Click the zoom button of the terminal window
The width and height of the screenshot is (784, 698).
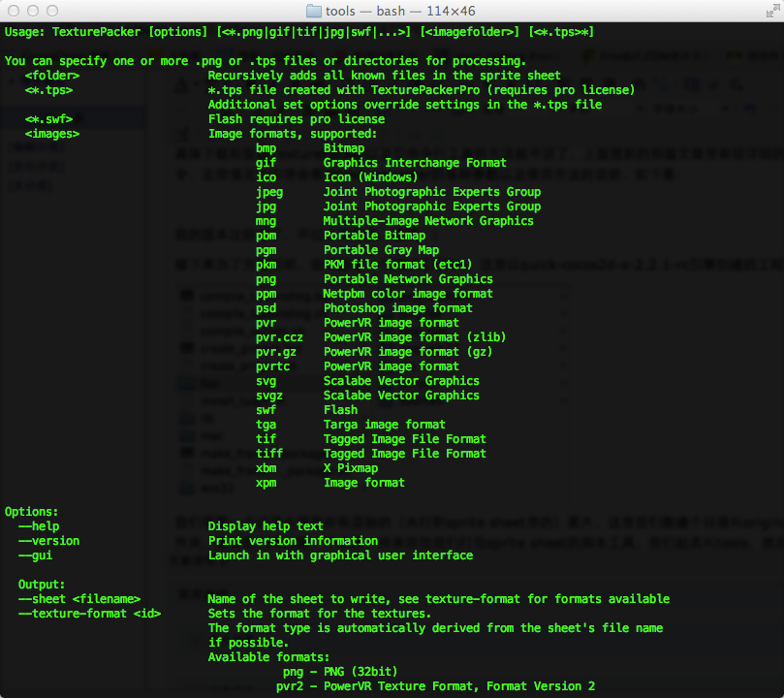pyautogui.click(x=52, y=11)
